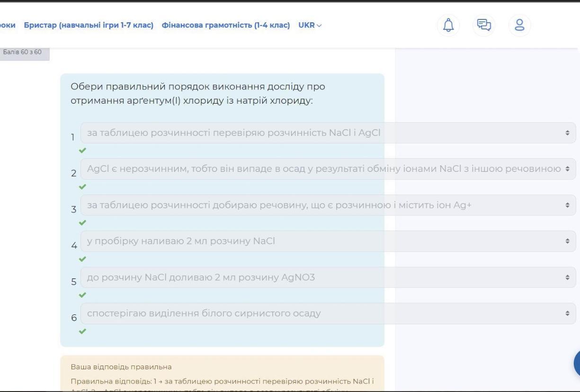This screenshot has height=392, width=580.
Task: Click the green checkmark under step 1
Action: point(83,151)
